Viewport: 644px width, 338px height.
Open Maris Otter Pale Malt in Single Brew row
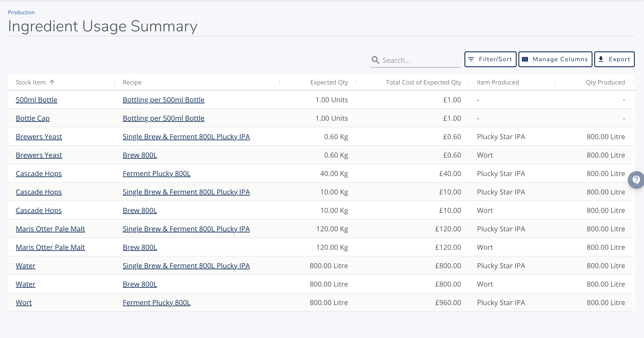coord(50,229)
